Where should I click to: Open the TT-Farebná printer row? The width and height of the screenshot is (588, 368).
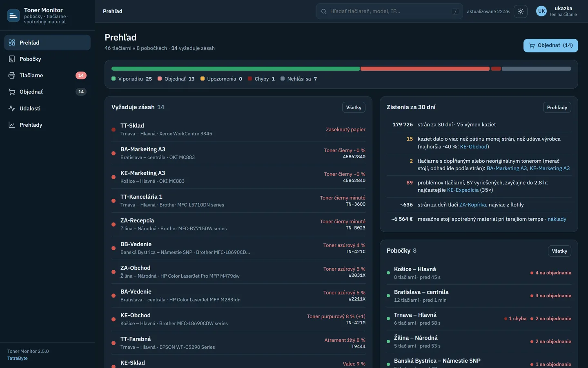click(238, 343)
